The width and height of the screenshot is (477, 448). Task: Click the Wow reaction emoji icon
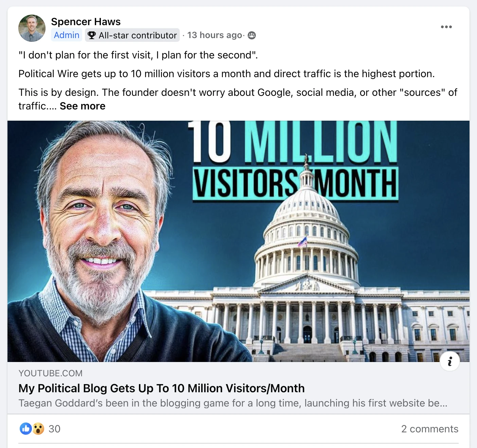click(38, 429)
